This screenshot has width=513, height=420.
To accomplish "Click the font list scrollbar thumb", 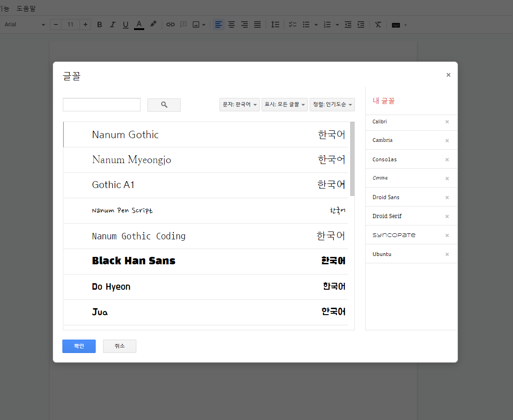I will (x=352, y=158).
